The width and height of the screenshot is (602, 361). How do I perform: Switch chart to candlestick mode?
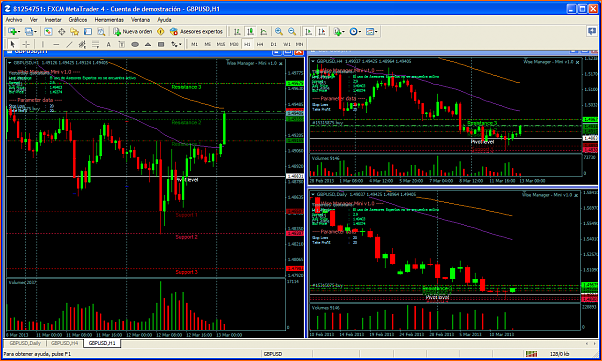coord(250,31)
